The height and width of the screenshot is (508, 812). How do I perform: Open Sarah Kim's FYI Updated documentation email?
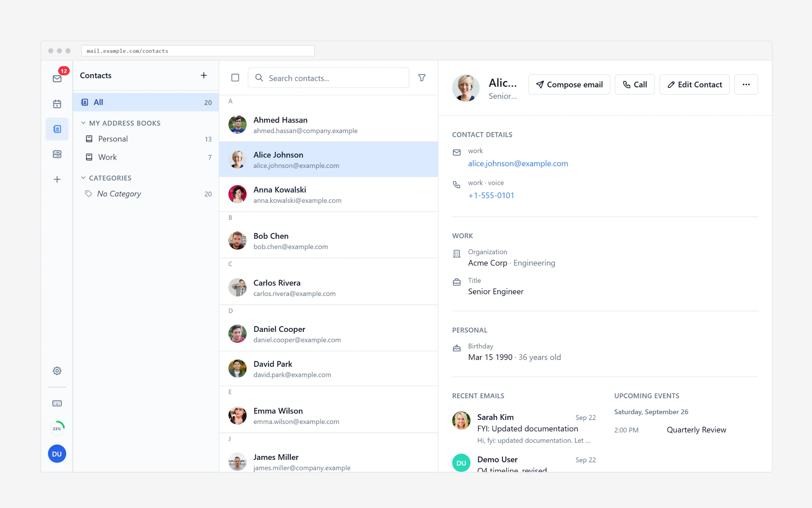coord(524,428)
